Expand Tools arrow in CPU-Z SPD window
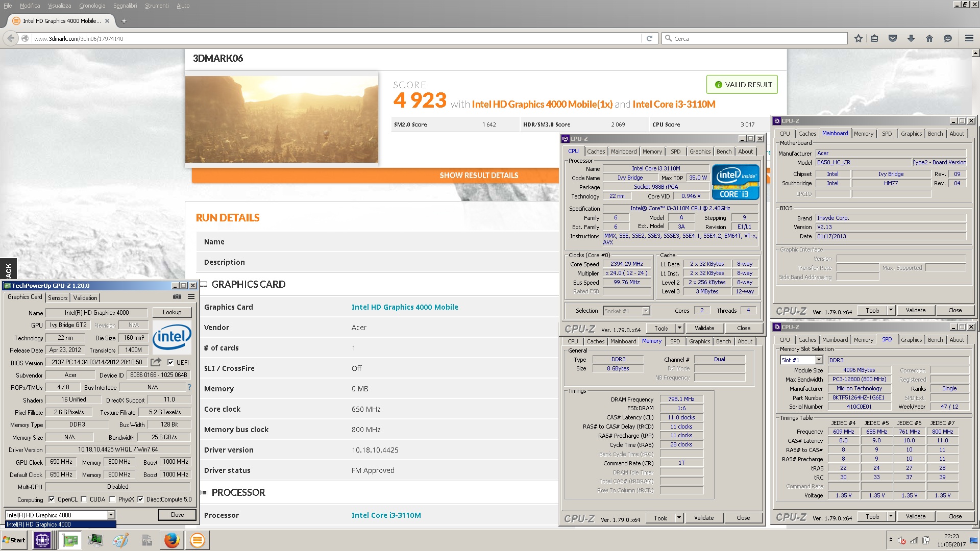Viewport: 980px width, 551px height. (891, 516)
